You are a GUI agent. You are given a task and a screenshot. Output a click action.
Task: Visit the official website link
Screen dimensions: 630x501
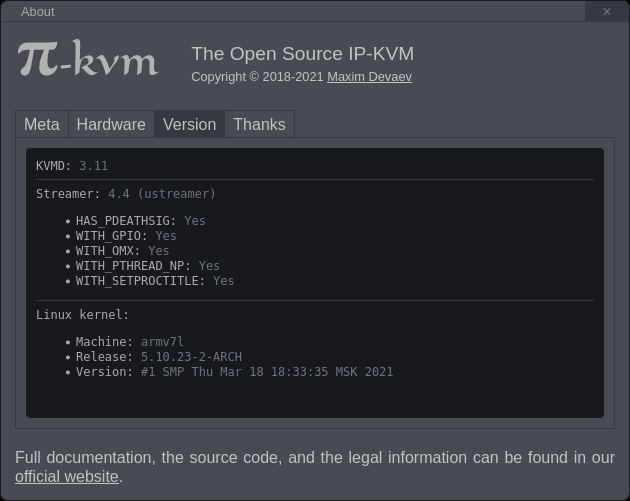[x=67, y=476]
